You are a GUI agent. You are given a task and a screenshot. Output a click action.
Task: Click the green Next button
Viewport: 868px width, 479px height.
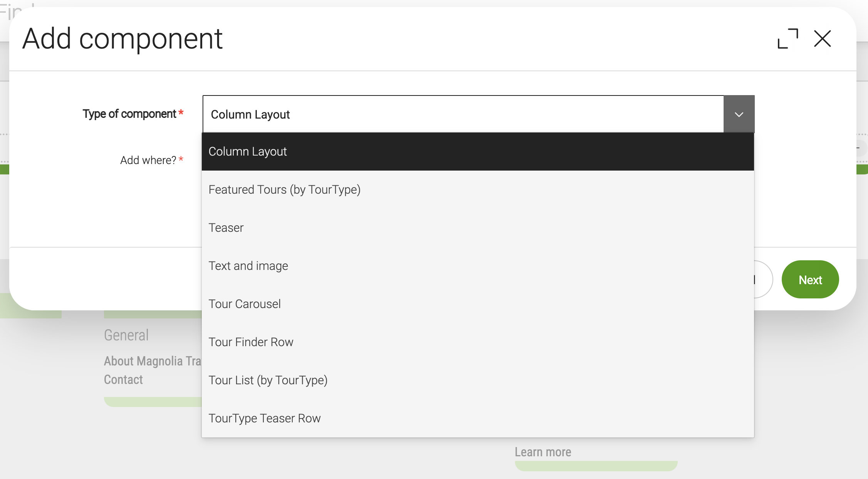[x=810, y=280]
